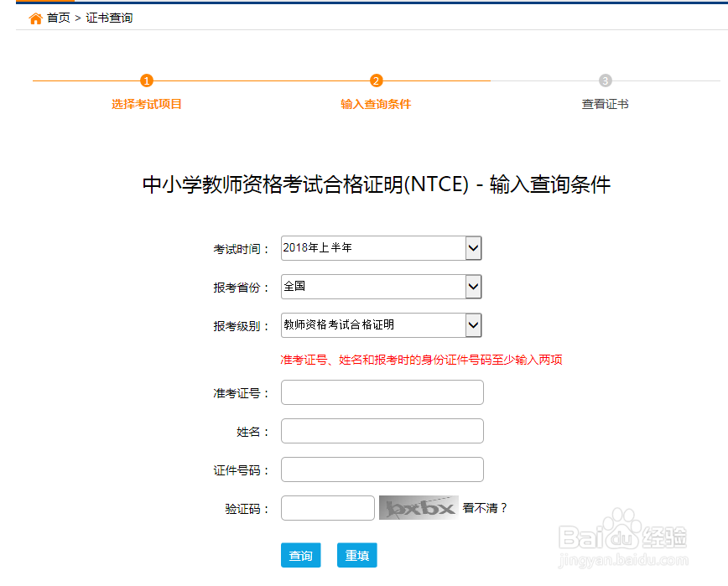Click step 2 circle 输入查询条件
The width and height of the screenshot is (728, 586).
pyautogui.click(x=376, y=81)
